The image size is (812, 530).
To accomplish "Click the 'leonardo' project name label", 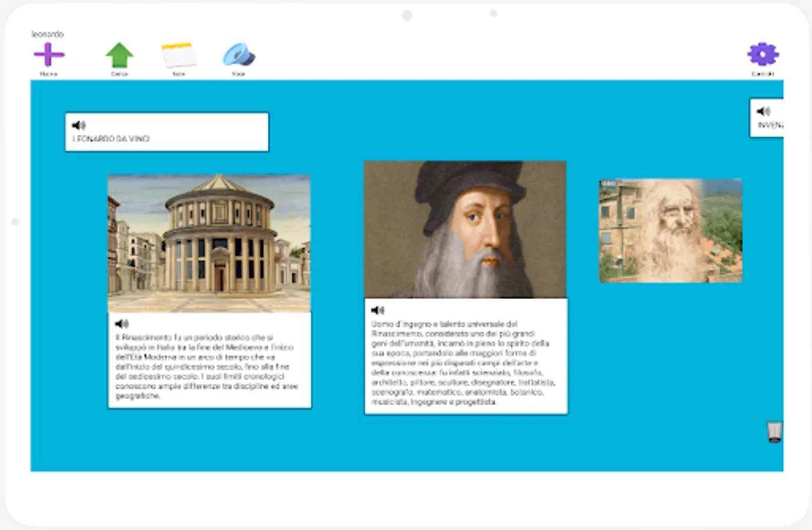I will (x=48, y=34).
